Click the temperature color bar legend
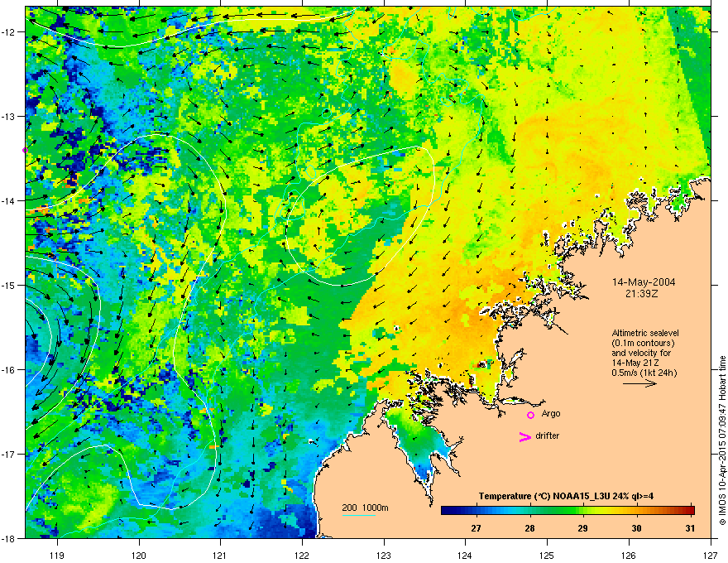This screenshot has height=563, width=728. pyautogui.click(x=568, y=510)
